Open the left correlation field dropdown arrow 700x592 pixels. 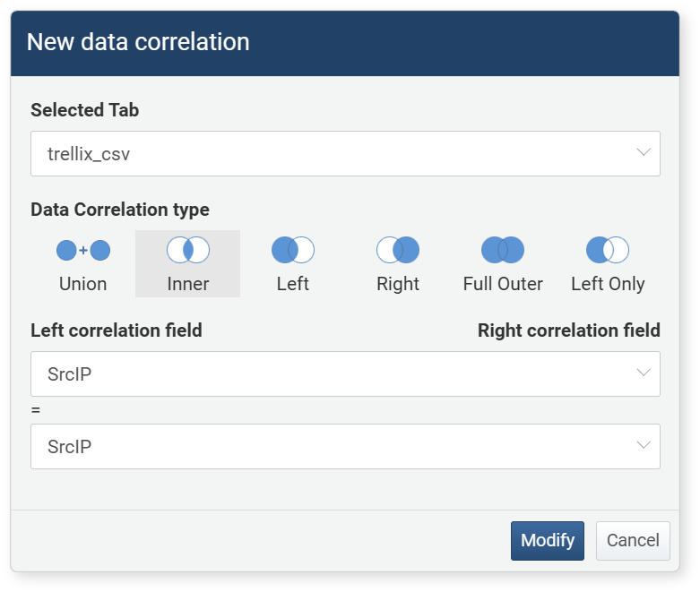[x=643, y=373]
